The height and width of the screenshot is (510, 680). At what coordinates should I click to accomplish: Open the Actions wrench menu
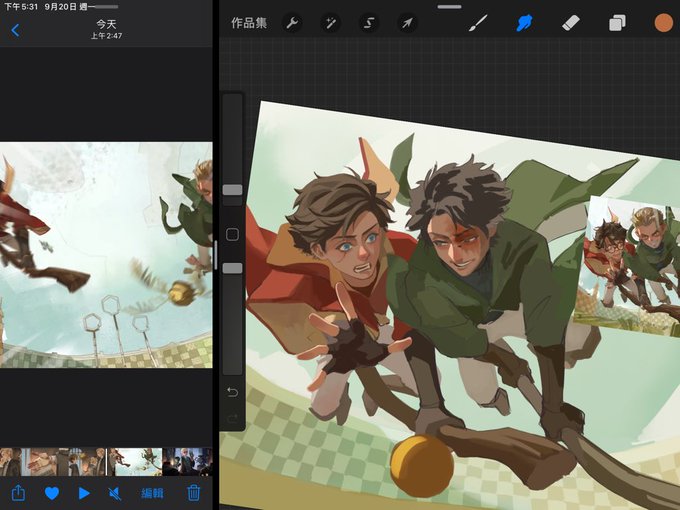click(x=292, y=23)
